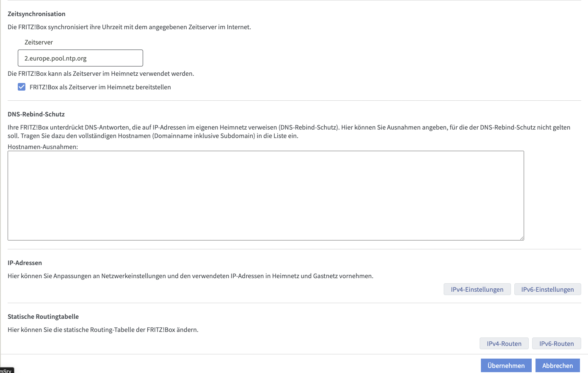This screenshot has width=588, height=373.
Task: Enable FRITZ!Box als Zeitserver im Heimnetz bereitstellen
Action: pyautogui.click(x=22, y=87)
